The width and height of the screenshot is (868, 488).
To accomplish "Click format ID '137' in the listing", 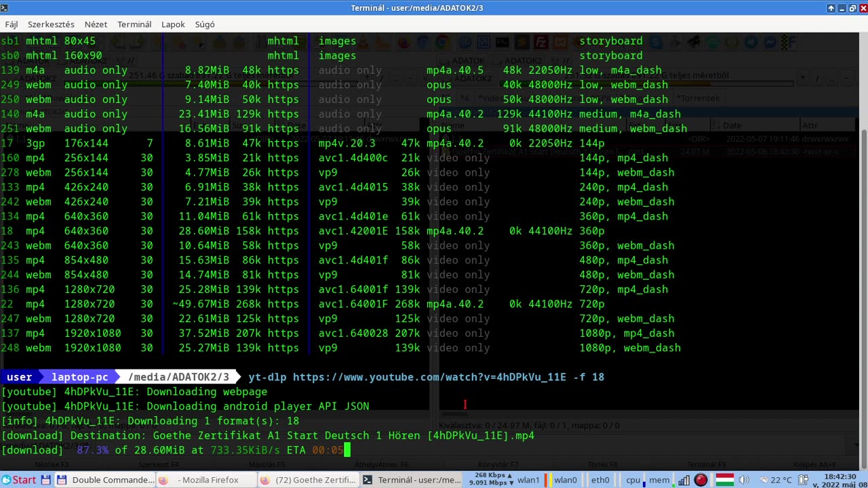I will [x=9, y=333].
